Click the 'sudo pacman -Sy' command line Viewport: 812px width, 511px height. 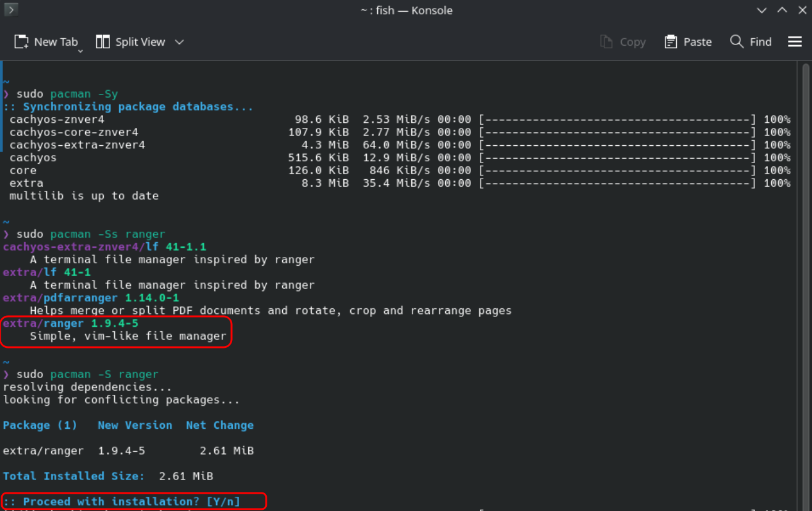(61, 94)
